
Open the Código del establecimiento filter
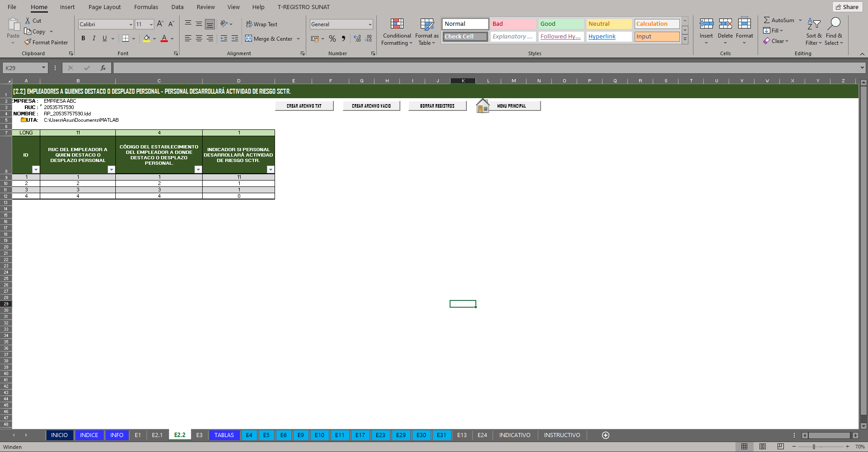coord(198,170)
